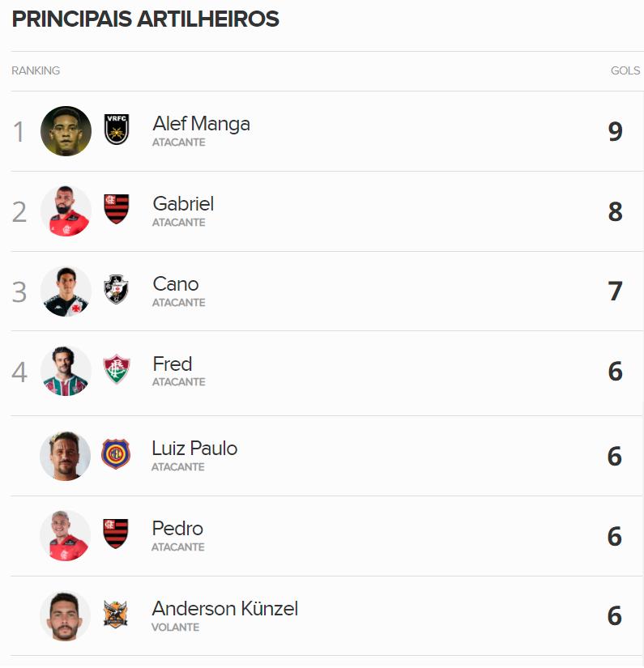Screen dimensions: 644x668
Task: Click Alef Manga's club crest icon
Action: point(117,130)
